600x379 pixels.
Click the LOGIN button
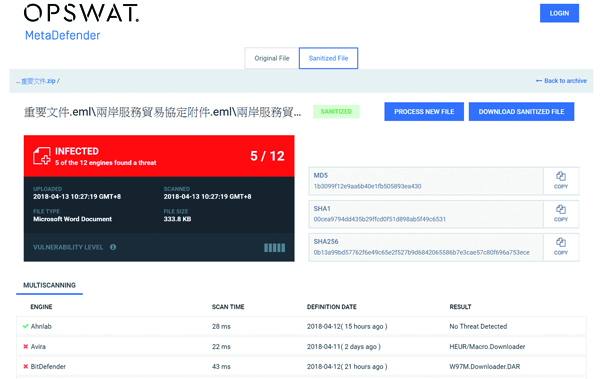click(559, 13)
